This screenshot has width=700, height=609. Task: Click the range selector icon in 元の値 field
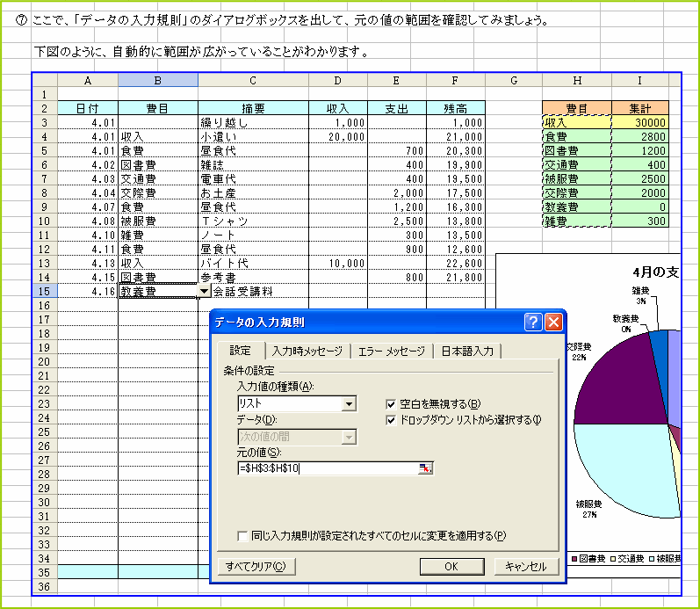coord(425,468)
